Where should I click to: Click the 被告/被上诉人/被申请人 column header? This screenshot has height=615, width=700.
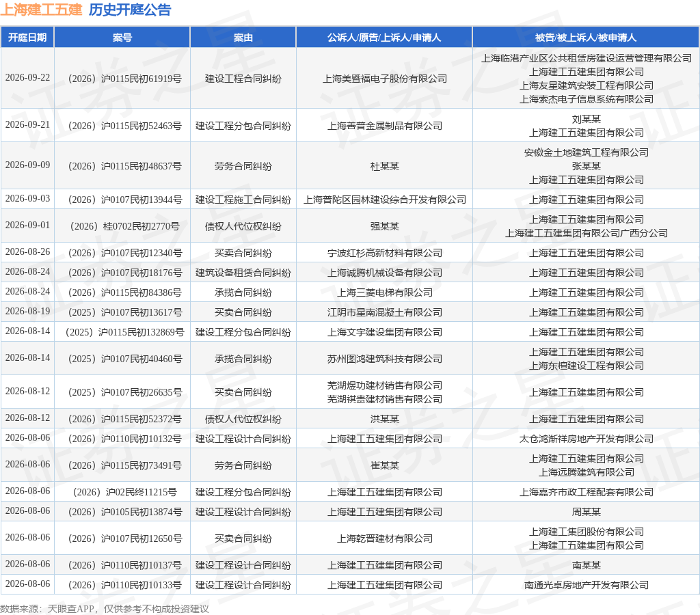[586, 38]
